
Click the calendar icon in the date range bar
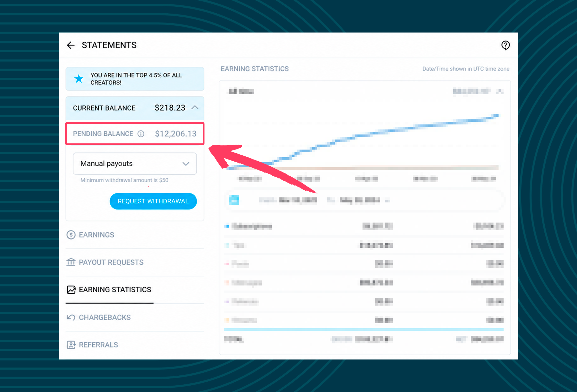pos(234,200)
